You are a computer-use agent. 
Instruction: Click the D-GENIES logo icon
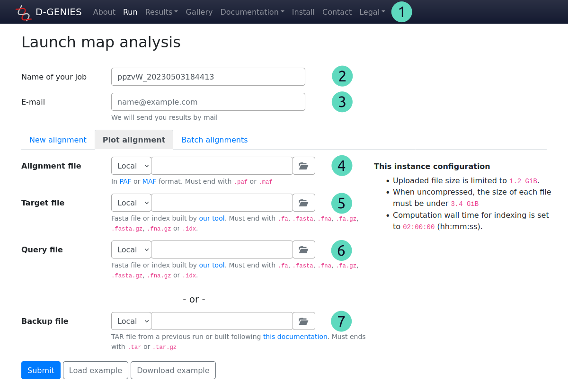(x=23, y=12)
